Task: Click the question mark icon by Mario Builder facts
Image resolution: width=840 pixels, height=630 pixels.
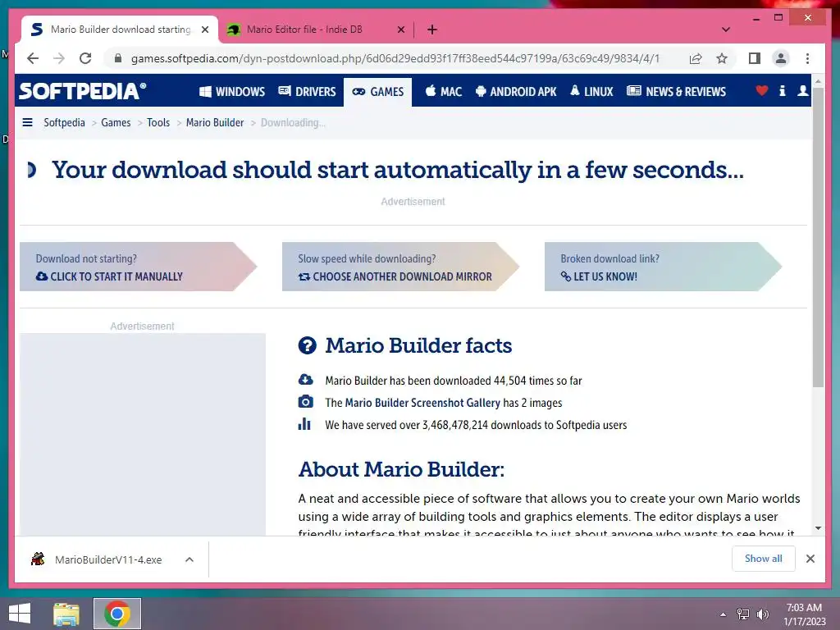Action: point(308,345)
